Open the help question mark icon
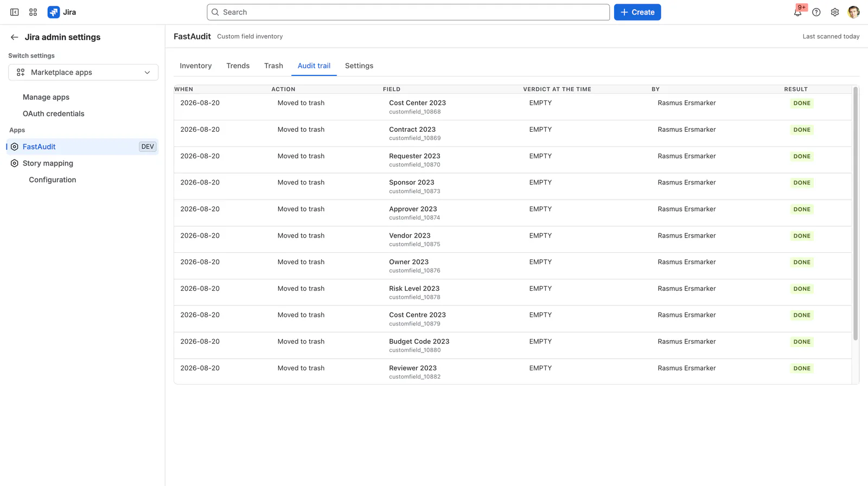This screenshot has width=868, height=486. pos(816,12)
